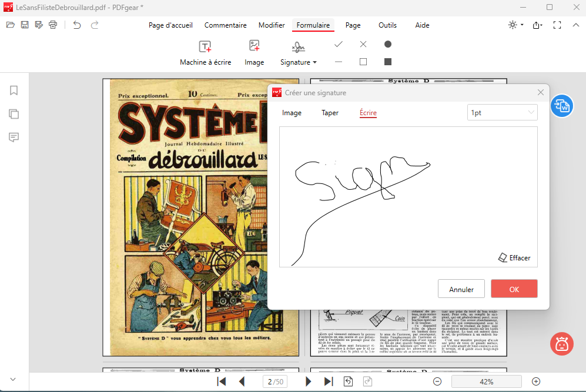586x392 pixels.
Task: Add a filled square stamp
Action: [388, 62]
